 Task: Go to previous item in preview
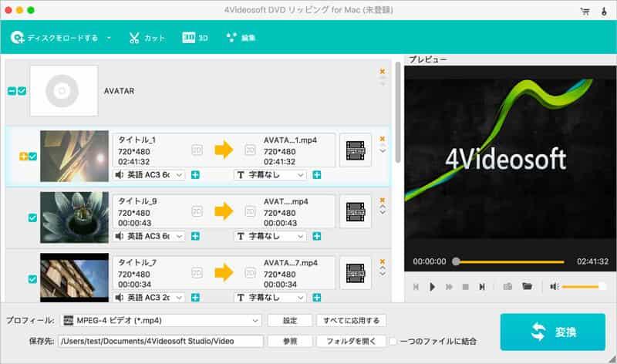416,287
